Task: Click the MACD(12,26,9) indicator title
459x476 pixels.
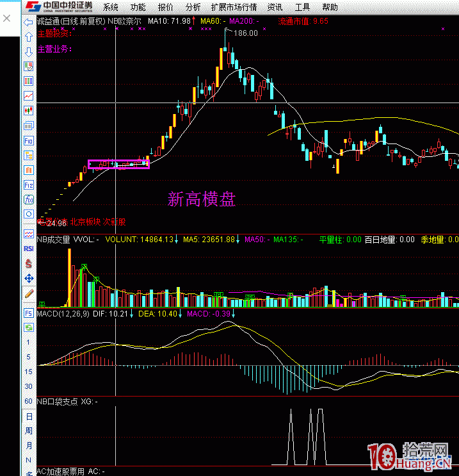Action: [63, 314]
